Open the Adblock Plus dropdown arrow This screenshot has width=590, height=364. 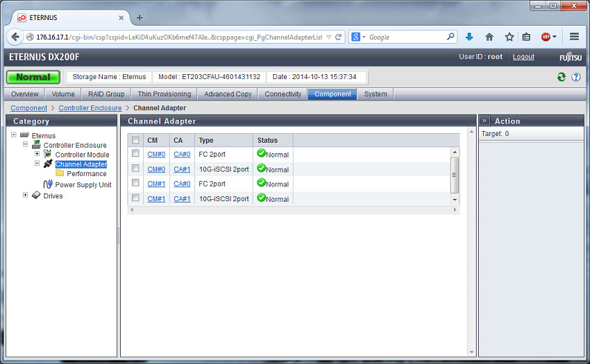tap(555, 37)
